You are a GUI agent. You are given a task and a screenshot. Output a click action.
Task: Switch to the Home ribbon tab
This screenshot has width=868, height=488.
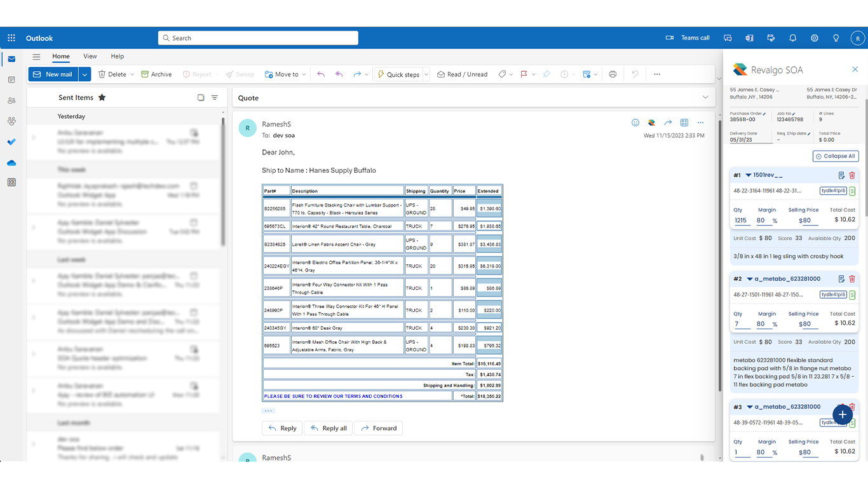coord(61,57)
